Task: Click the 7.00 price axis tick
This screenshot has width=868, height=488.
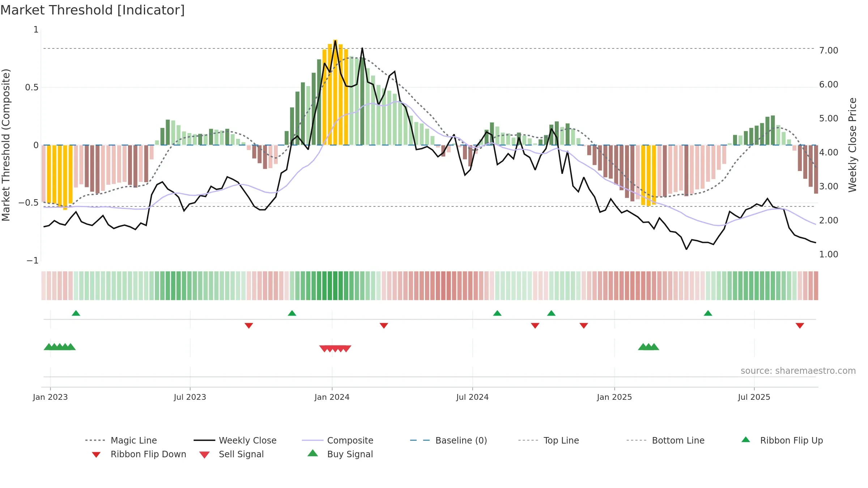Action: (x=829, y=50)
